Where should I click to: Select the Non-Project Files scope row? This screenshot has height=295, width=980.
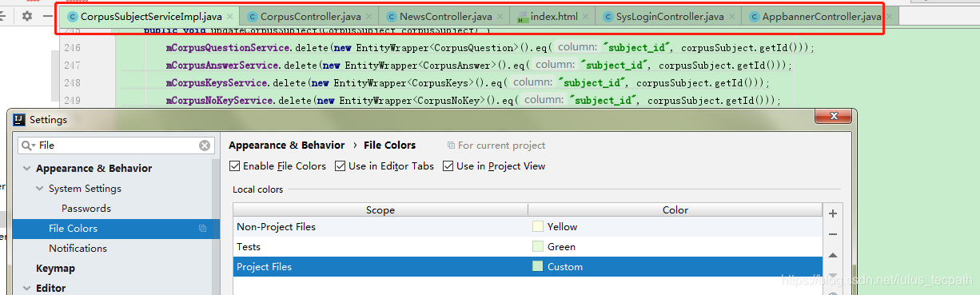[528, 227]
